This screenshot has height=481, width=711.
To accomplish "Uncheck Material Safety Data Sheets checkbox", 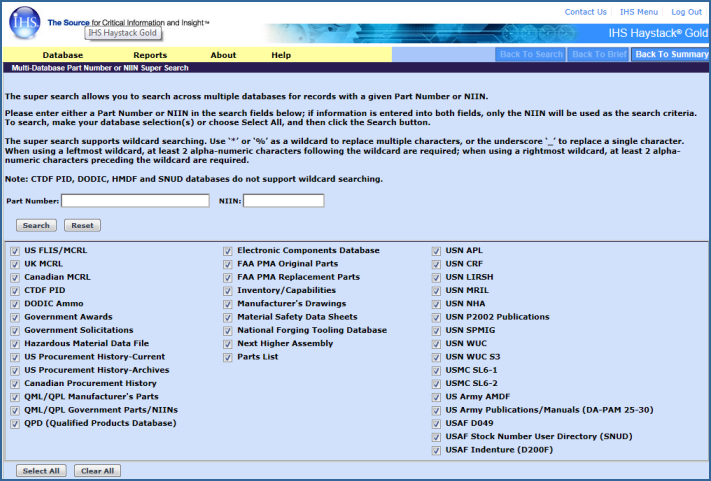I will point(228,317).
